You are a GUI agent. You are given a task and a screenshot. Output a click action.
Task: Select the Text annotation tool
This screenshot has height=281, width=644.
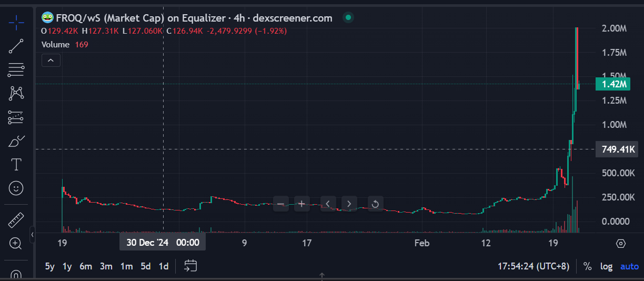pos(16,165)
